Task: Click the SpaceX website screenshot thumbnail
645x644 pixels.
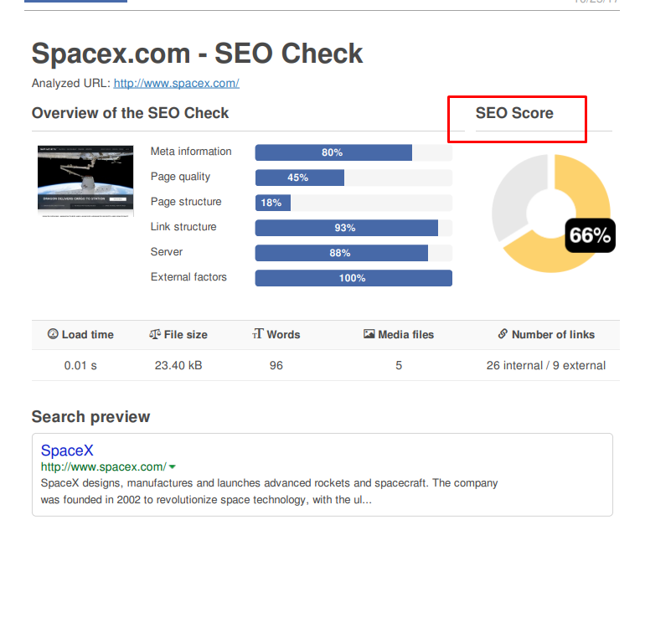Action: tap(85, 180)
